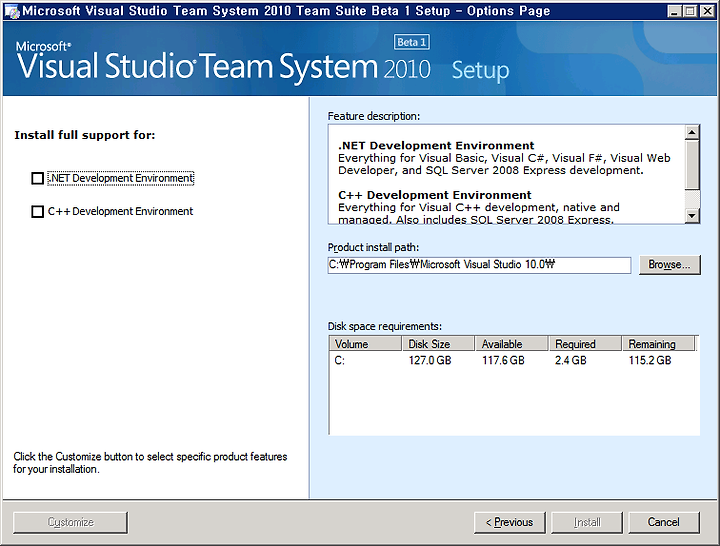The height and width of the screenshot is (546, 720).
Task: Minimize the setup window
Action: [x=674, y=11]
